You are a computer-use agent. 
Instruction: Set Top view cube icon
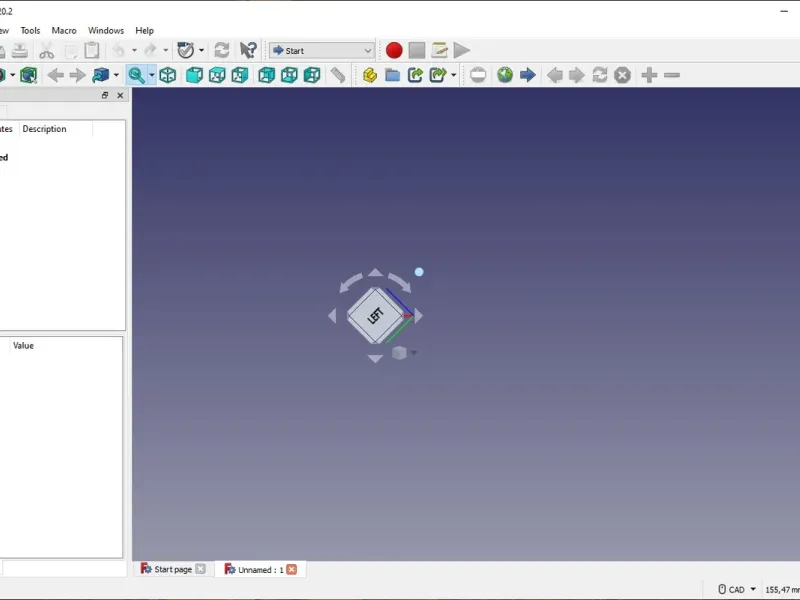click(x=217, y=76)
